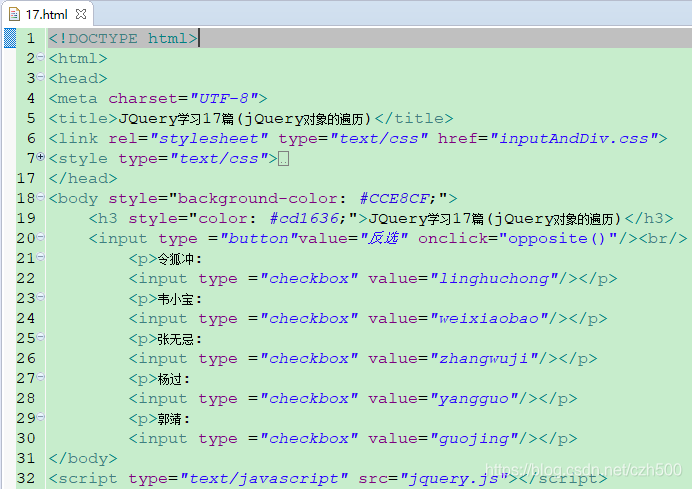Viewport: 692px width, 489px height.
Task: Click the "text/css" value on line 7
Action: tap(219, 158)
